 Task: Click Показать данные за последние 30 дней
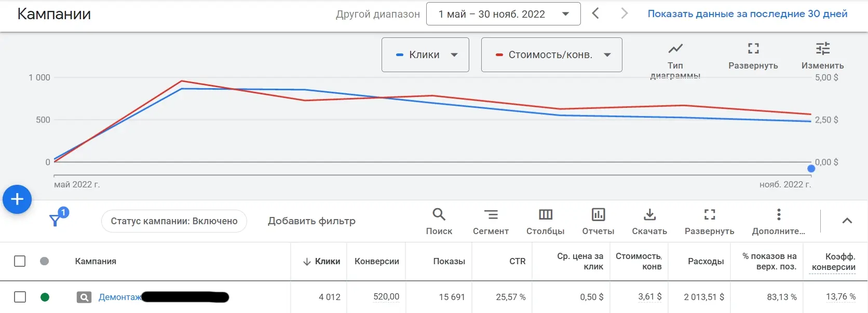click(x=747, y=14)
